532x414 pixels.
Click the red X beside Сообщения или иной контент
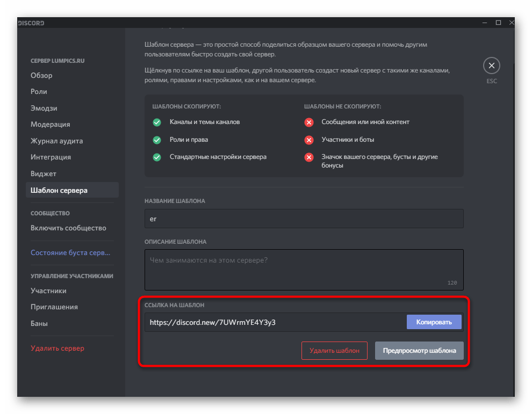pyautogui.click(x=309, y=122)
